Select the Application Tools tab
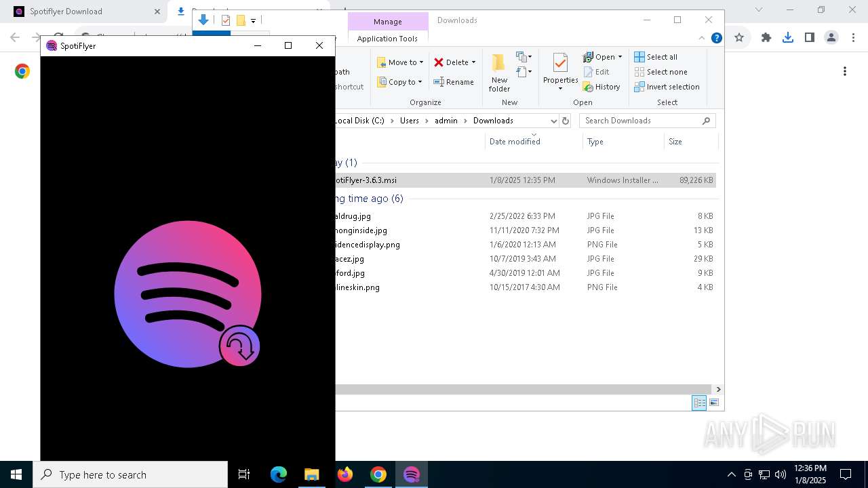The height and width of the screenshot is (488, 868). click(x=387, y=39)
